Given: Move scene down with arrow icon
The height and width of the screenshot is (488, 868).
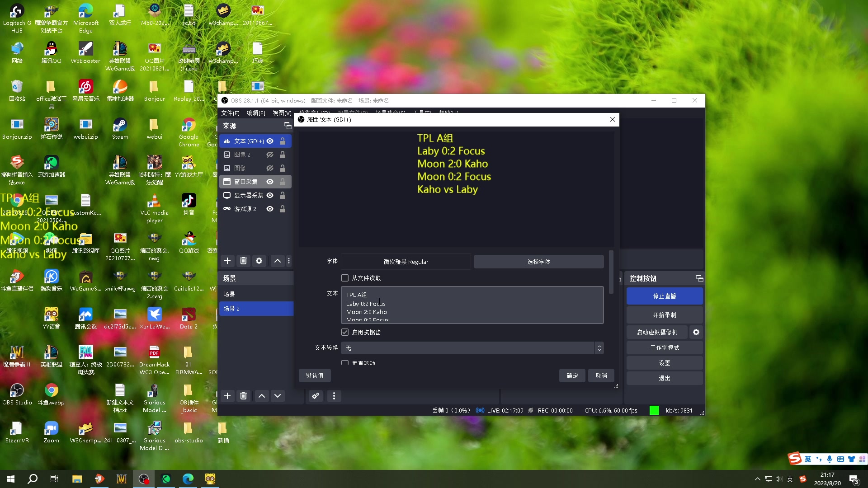Looking at the screenshot, I should click(x=278, y=396).
